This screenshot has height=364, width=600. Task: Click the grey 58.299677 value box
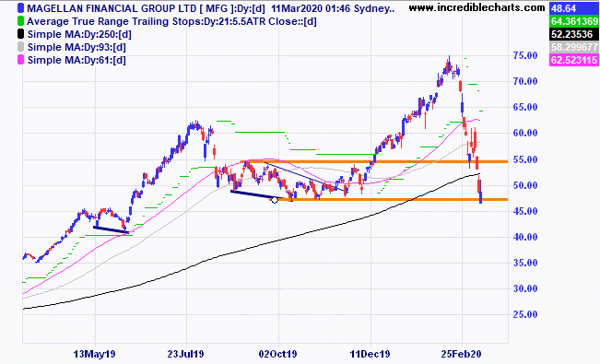click(x=573, y=48)
